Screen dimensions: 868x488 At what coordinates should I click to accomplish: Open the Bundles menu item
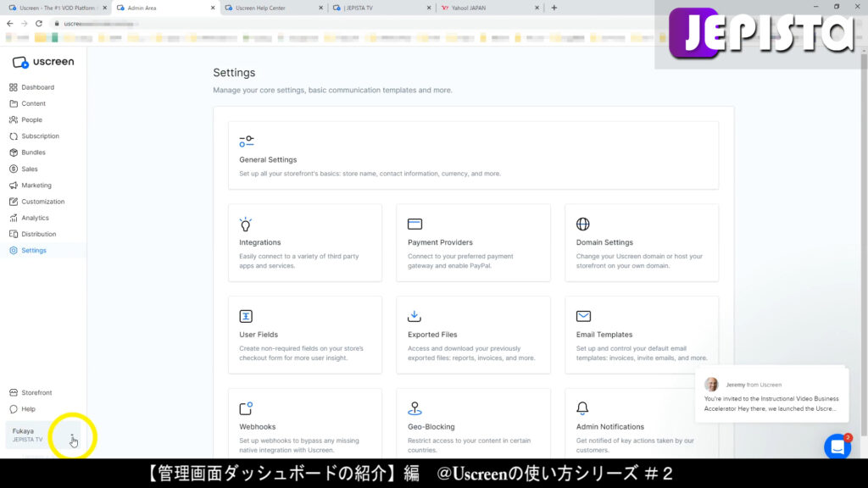(33, 152)
